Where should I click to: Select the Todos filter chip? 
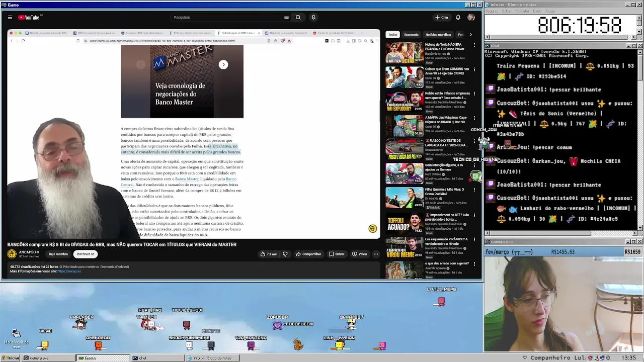392,35
